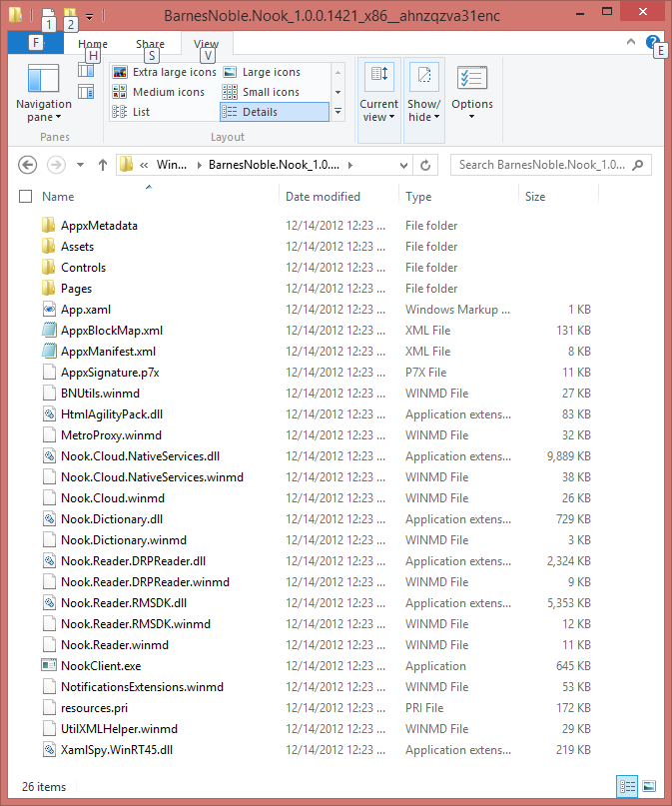Select NotificationsExtensions.winmd file
672x806 pixels.
[x=142, y=687]
